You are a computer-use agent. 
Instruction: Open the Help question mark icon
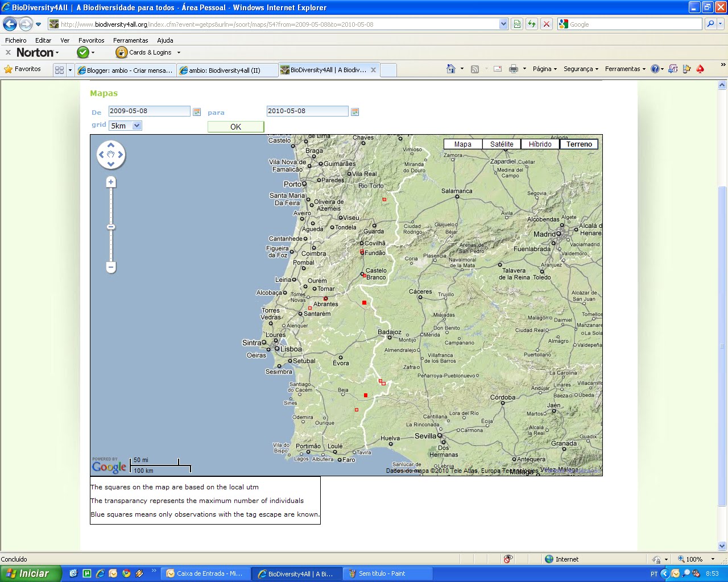tap(655, 69)
